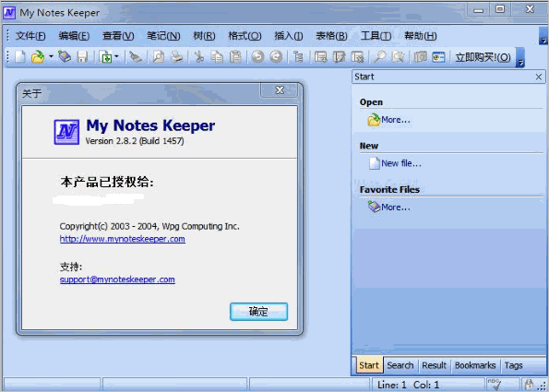Click the Open file folder toolbar icon
This screenshot has width=549, height=392.
tap(38, 56)
